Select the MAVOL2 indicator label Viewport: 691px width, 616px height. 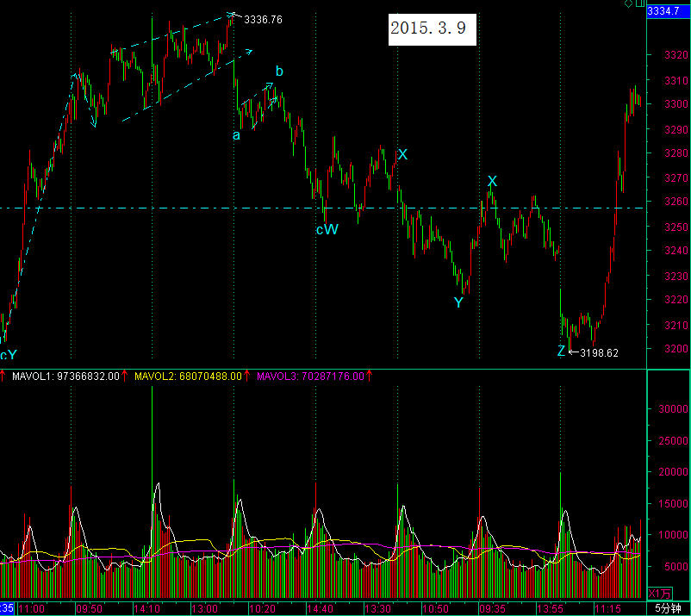pos(186,376)
